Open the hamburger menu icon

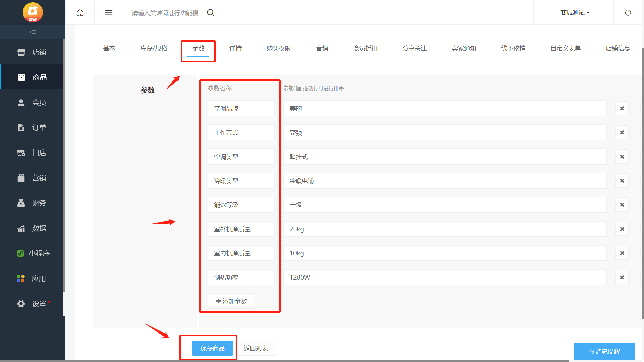109,13
